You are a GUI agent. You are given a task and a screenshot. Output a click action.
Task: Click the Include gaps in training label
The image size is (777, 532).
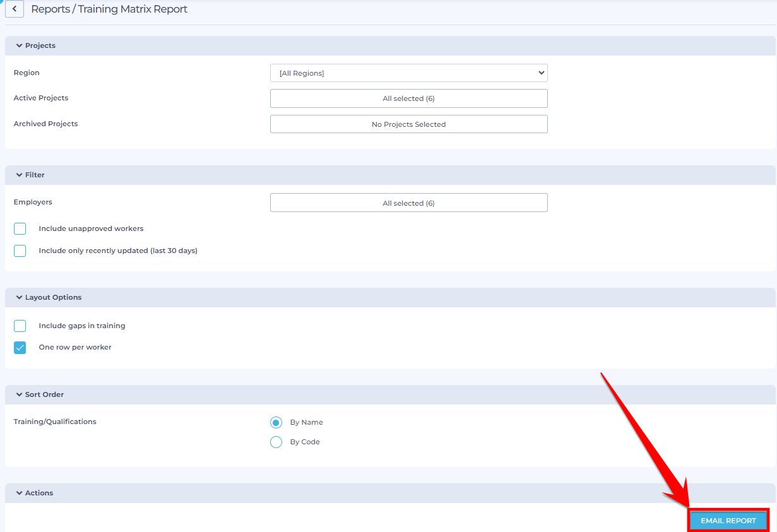82,326
